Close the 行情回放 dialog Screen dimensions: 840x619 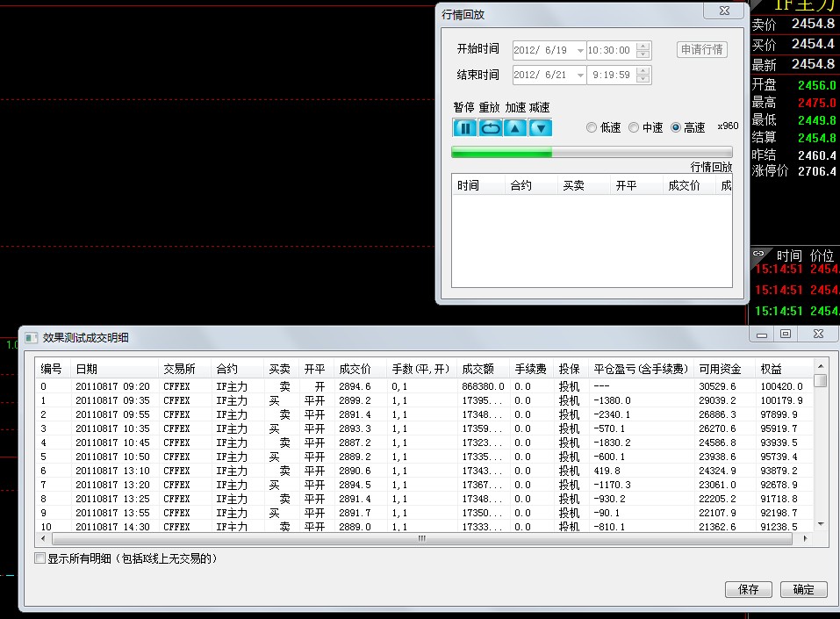[725, 11]
